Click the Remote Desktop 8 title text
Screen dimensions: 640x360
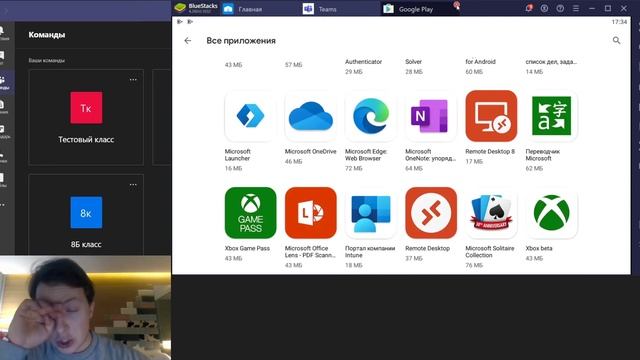click(x=490, y=151)
